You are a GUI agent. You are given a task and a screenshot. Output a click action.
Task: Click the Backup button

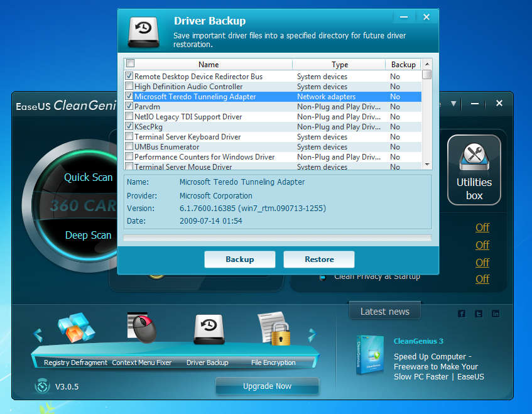(x=239, y=259)
